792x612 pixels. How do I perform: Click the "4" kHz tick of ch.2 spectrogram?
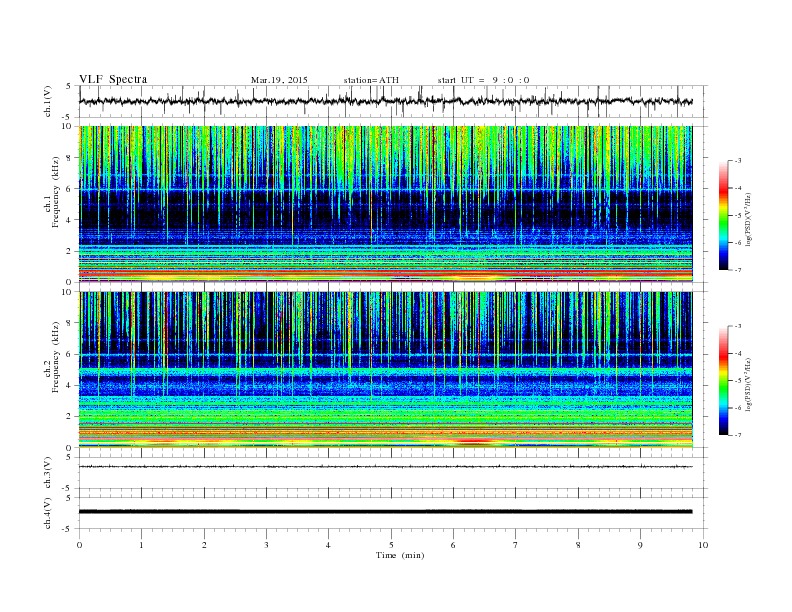click(x=69, y=385)
